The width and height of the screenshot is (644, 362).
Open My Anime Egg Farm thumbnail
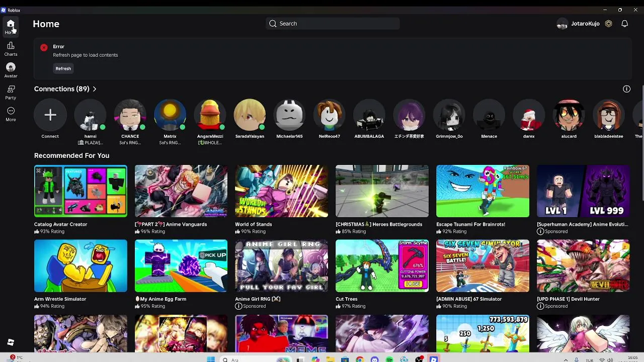[181, 266]
